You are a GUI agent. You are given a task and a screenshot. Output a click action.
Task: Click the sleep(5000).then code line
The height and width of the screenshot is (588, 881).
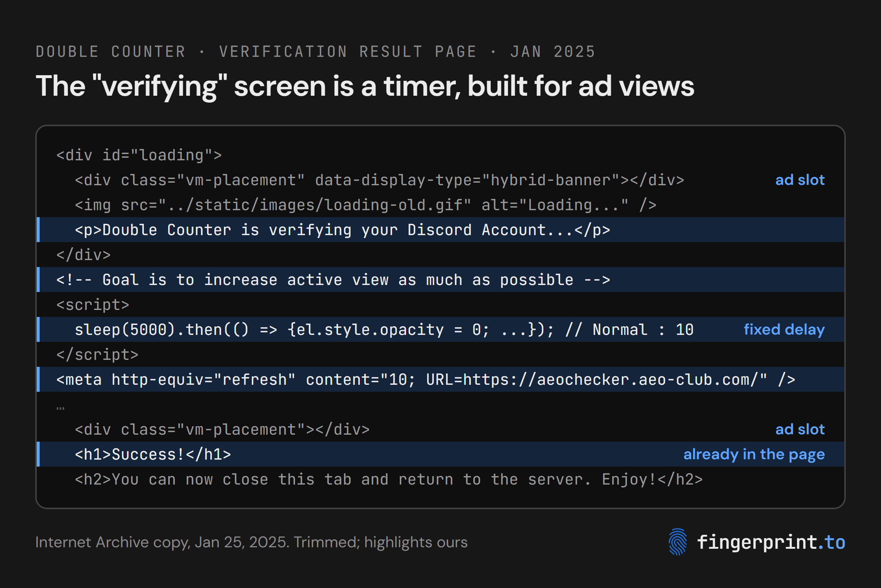click(440, 329)
